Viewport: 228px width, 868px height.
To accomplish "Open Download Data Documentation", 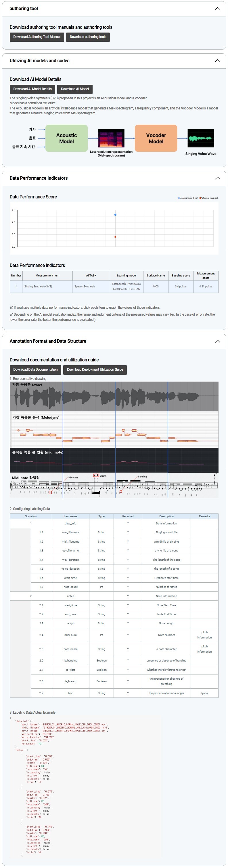I will pyautogui.click(x=35, y=370).
